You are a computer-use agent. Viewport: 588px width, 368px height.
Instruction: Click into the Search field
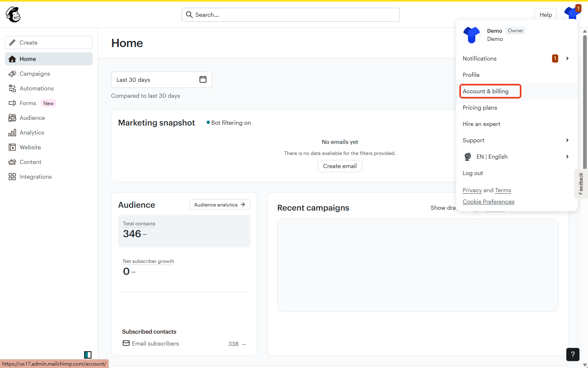click(x=290, y=15)
